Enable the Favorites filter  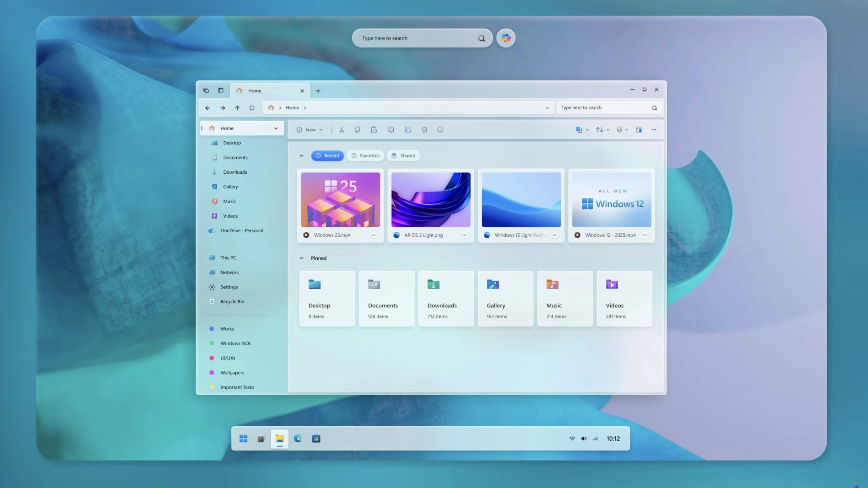coord(365,156)
